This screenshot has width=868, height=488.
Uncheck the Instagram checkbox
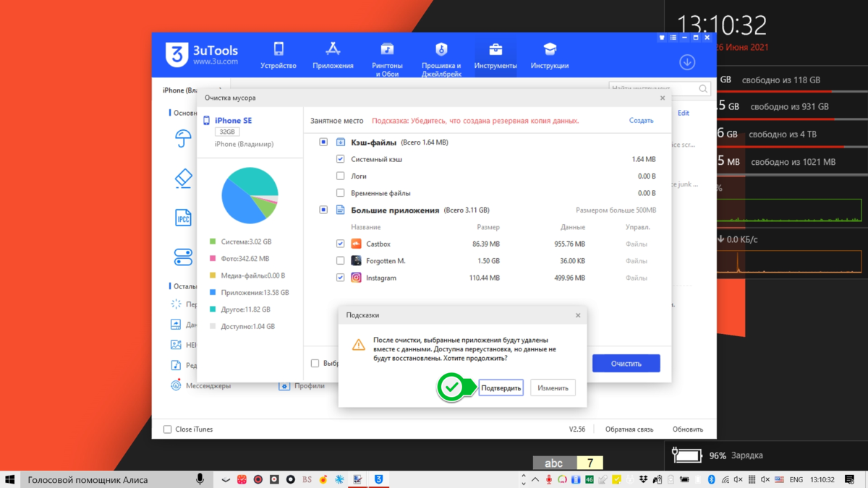coord(340,278)
